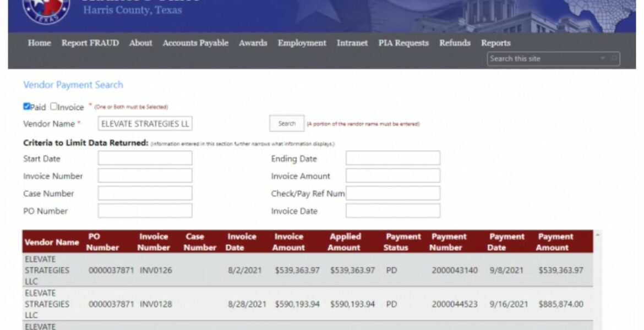Viewport: 644px width, 330px height.
Task: Open the Reports menu
Action: point(495,43)
